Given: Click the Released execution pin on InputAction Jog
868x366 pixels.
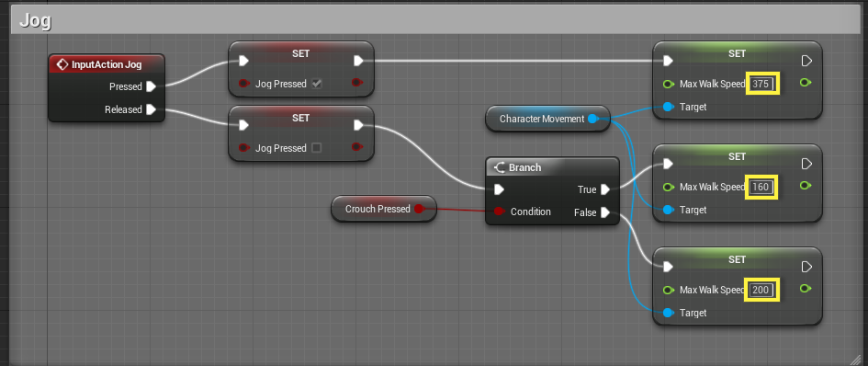Looking at the screenshot, I should point(152,109).
